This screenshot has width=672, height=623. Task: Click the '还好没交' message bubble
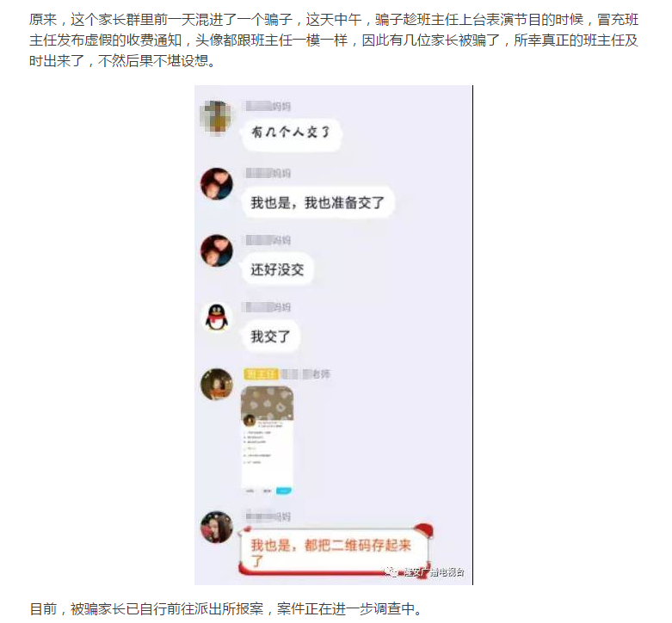278,269
